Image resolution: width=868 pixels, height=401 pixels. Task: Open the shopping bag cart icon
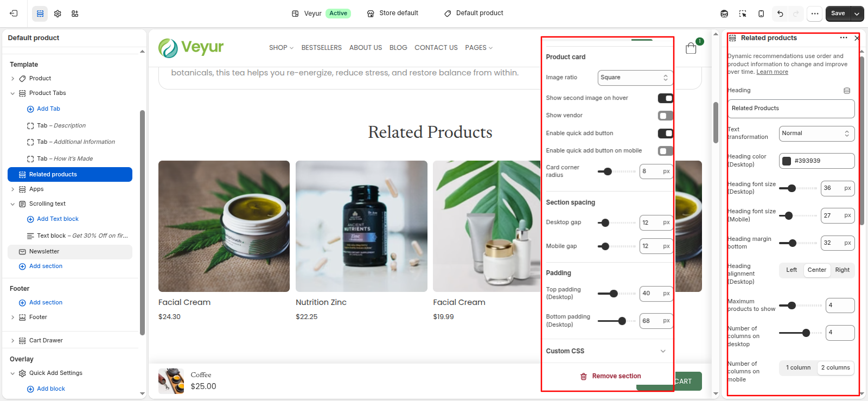[x=691, y=48]
